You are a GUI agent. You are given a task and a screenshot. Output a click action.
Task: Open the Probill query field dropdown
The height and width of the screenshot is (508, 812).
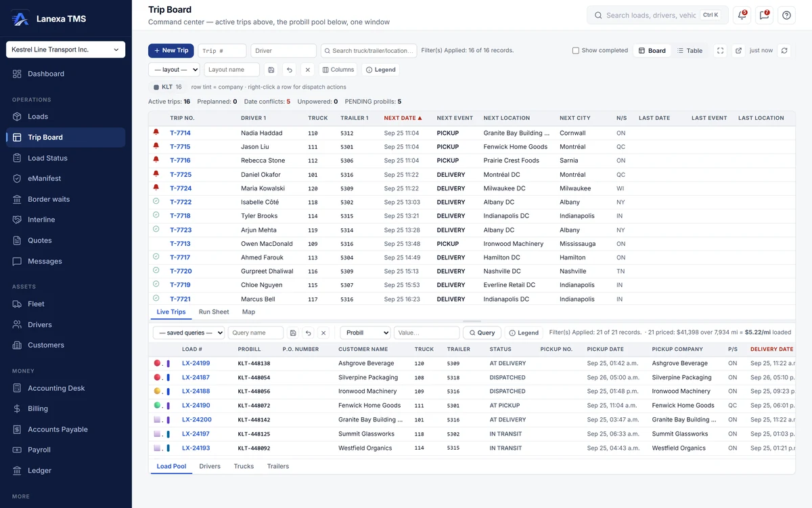(365, 333)
